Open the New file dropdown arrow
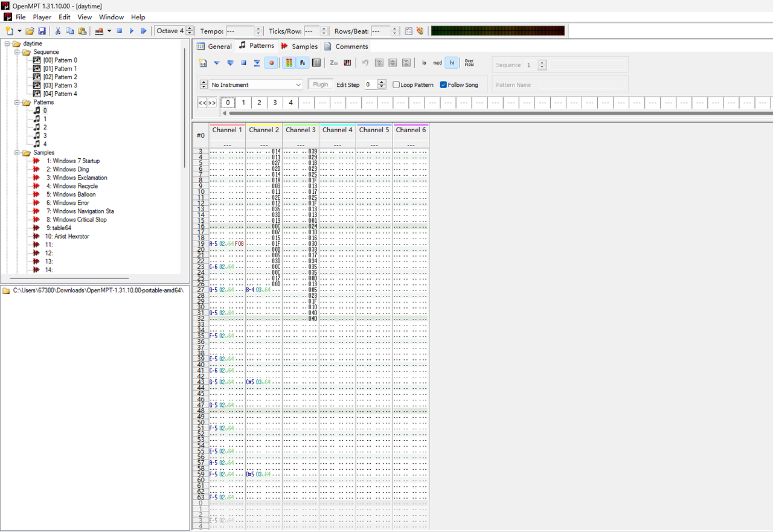This screenshot has width=773, height=532. [19, 31]
